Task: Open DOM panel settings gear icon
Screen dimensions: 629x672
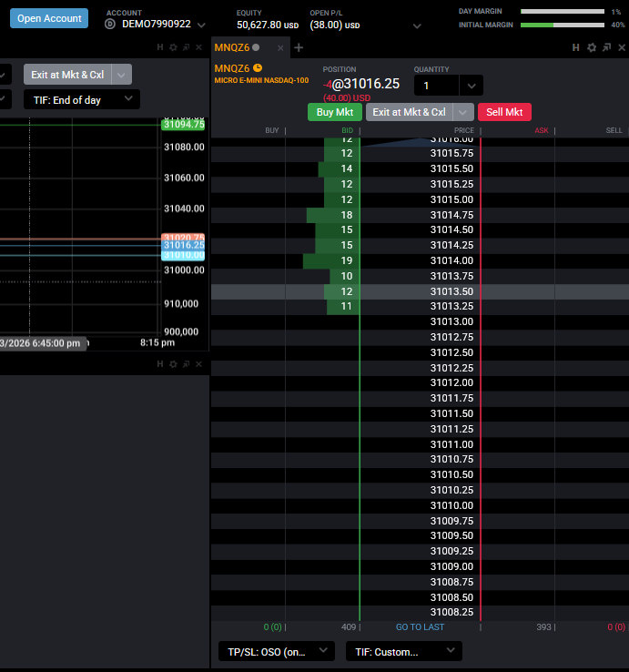Action: (x=592, y=47)
